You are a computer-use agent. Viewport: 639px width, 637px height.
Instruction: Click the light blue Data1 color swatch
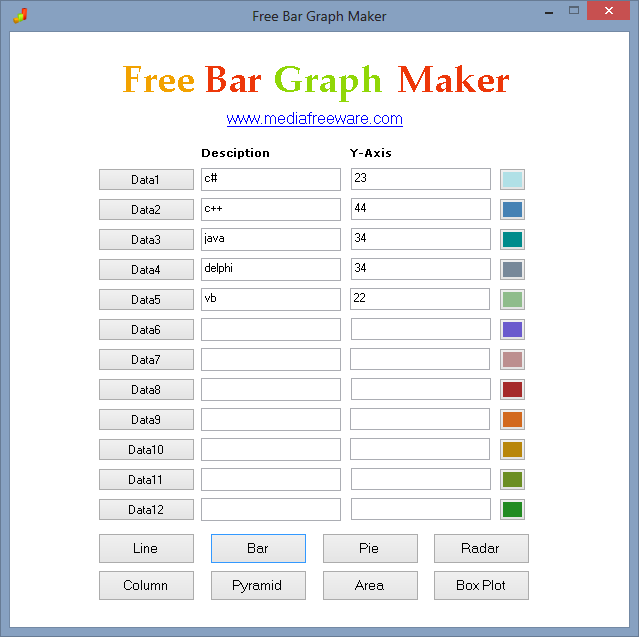point(512,180)
